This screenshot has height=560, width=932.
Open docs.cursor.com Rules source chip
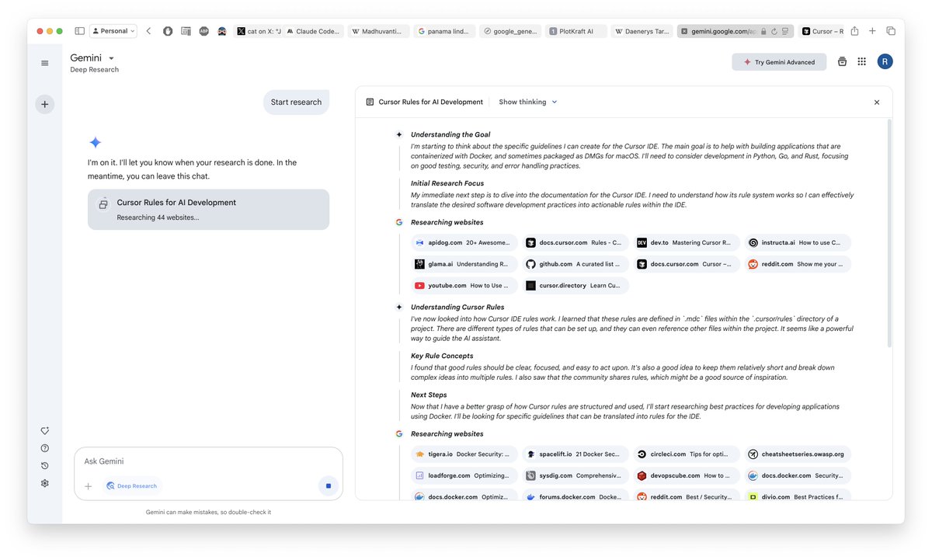[575, 242]
